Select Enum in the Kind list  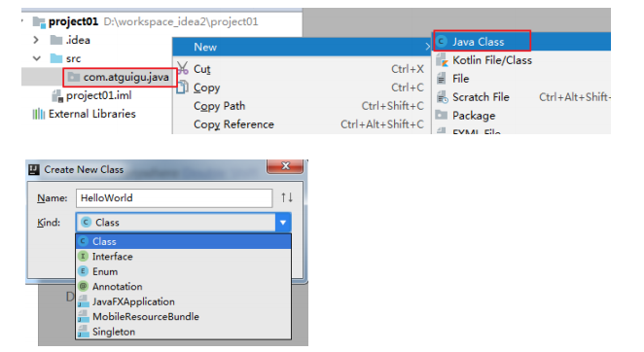point(184,271)
